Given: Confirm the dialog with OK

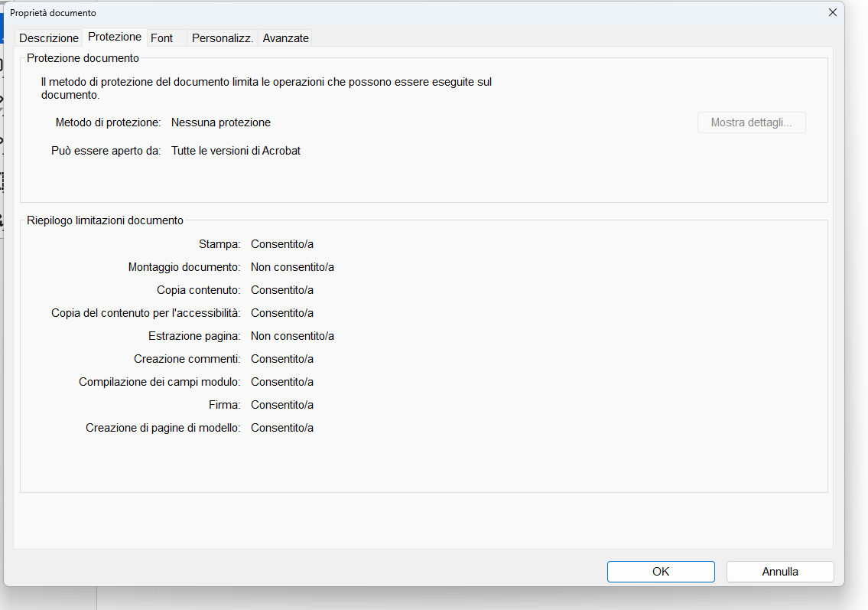Looking at the screenshot, I should point(661,572).
